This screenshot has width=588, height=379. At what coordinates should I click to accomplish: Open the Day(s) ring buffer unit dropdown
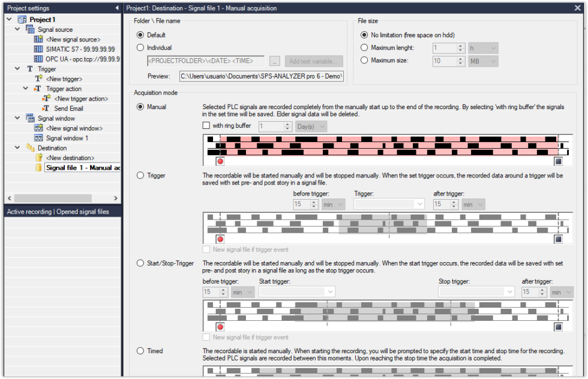coord(312,127)
